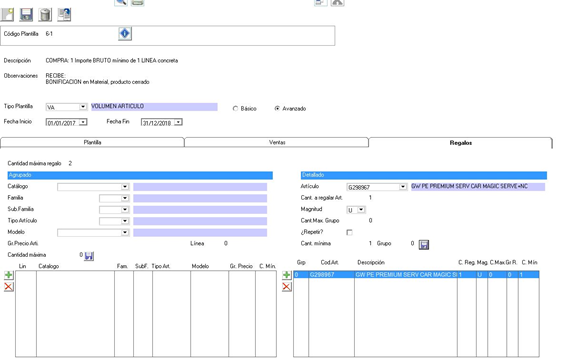567x361 pixels.
Task: Expand the Artículo G298967 combo box
Action: 403,187
